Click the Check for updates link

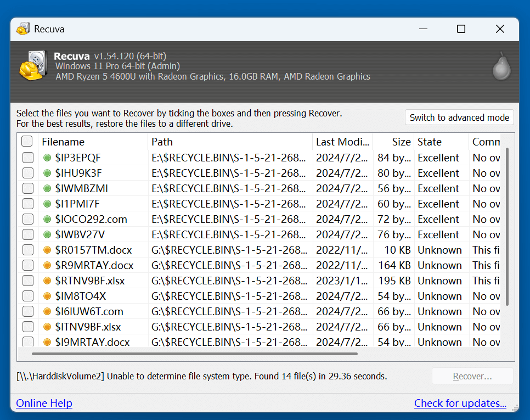click(460, 404)
